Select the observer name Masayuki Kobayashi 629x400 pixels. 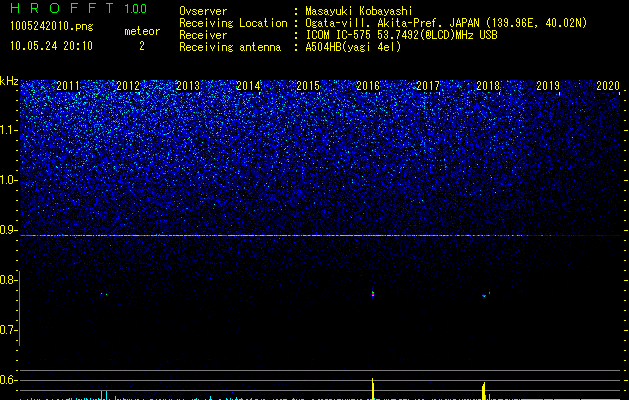[359, 11]
